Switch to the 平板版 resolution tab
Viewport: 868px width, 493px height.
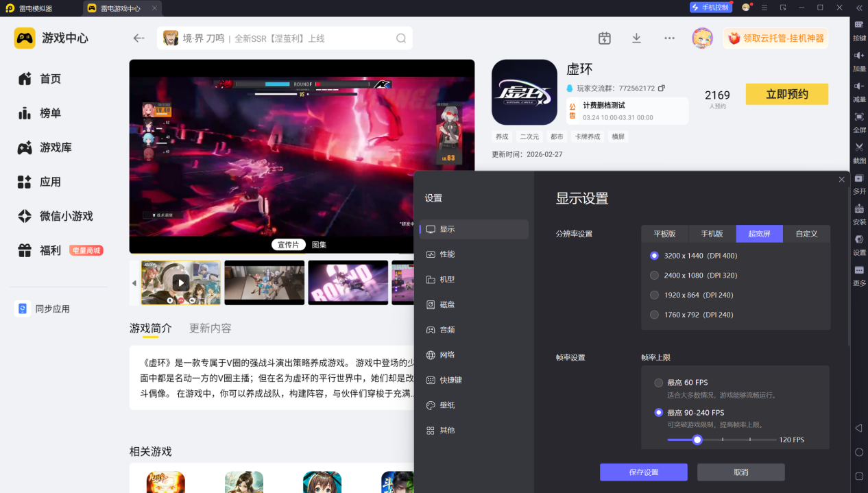coord(664,234)
